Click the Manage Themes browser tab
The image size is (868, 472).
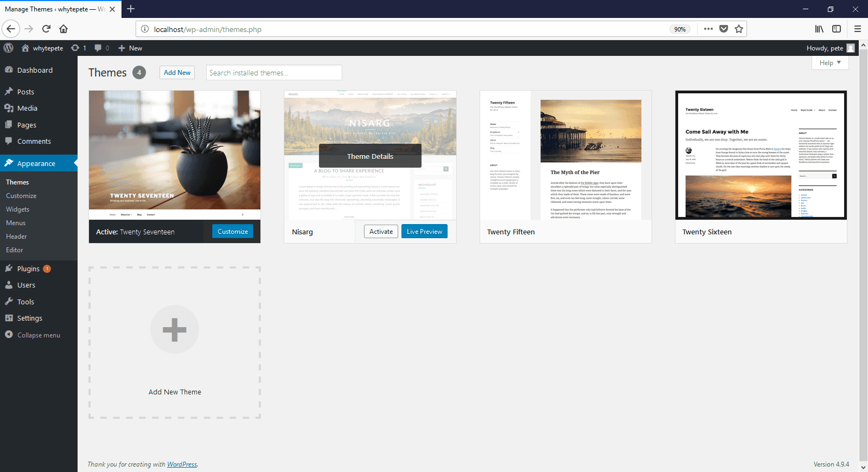(x=60, y=9)
